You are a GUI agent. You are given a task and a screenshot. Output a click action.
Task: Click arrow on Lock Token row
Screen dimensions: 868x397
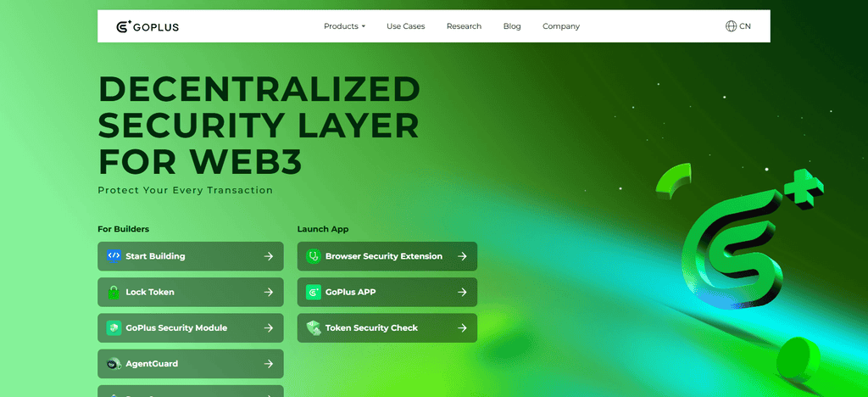(269, 293)
